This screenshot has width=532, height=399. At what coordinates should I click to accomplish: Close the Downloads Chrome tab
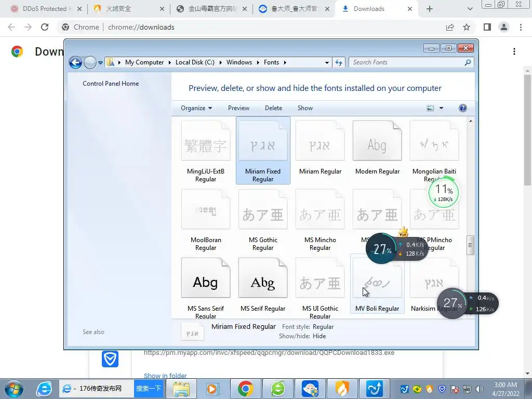point(410,9)
